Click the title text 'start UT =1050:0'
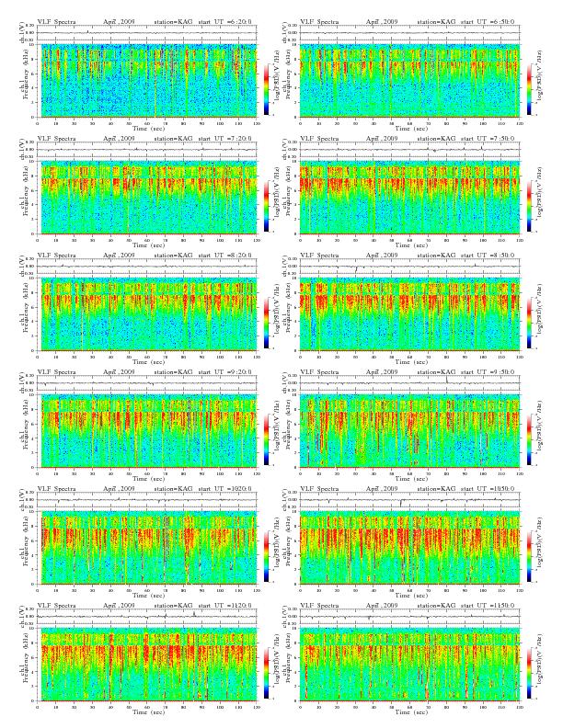 [x=488, y=489]
